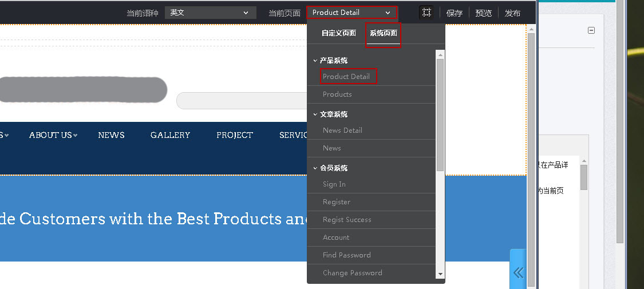Select News Detail from the list

pos(342,130)
